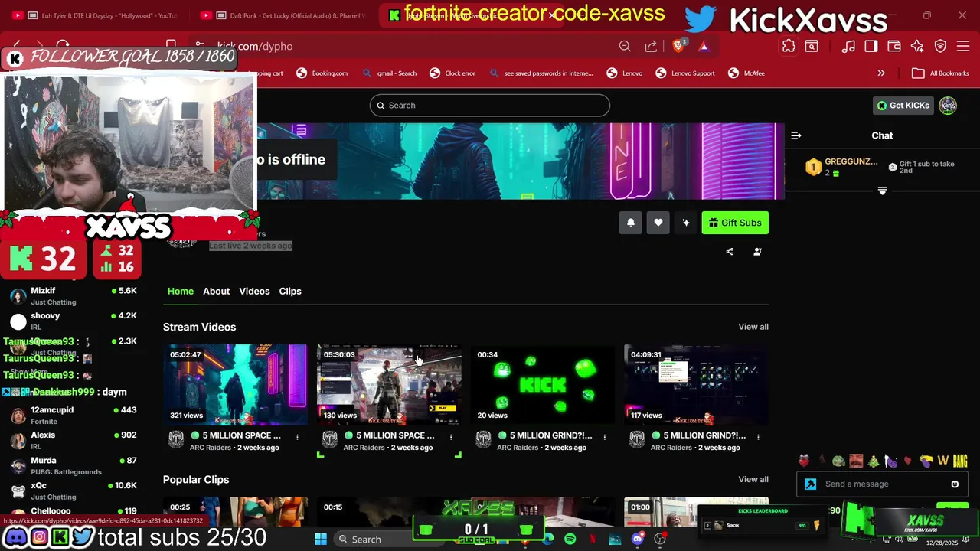Open the Leo AI sparkle icon
This screenshot has height=551, width=980.
[917, 46]
